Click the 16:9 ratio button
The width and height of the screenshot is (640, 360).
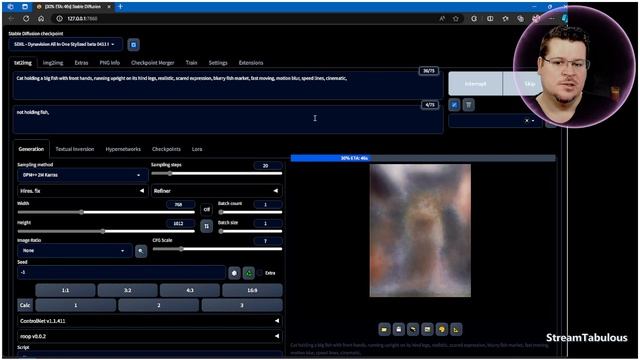coord(252,290)
